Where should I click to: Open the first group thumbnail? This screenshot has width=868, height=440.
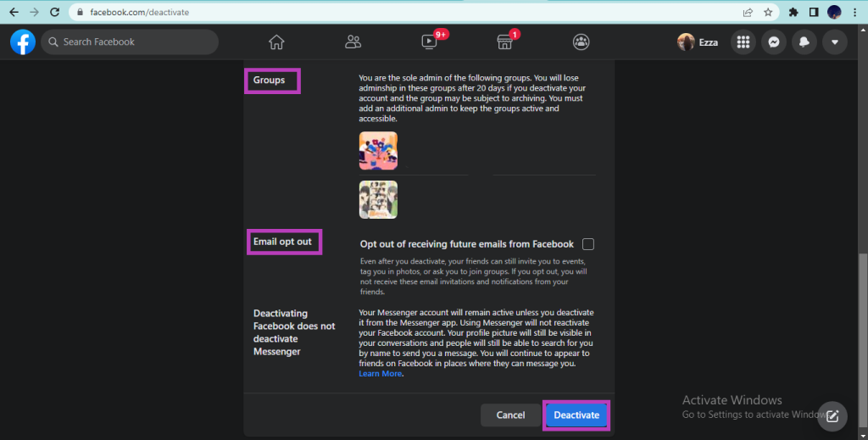click(x=378, y=151)
